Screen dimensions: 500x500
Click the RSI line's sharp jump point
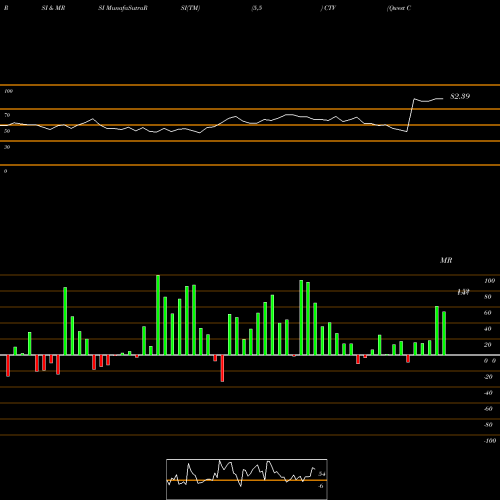[411, 115]
